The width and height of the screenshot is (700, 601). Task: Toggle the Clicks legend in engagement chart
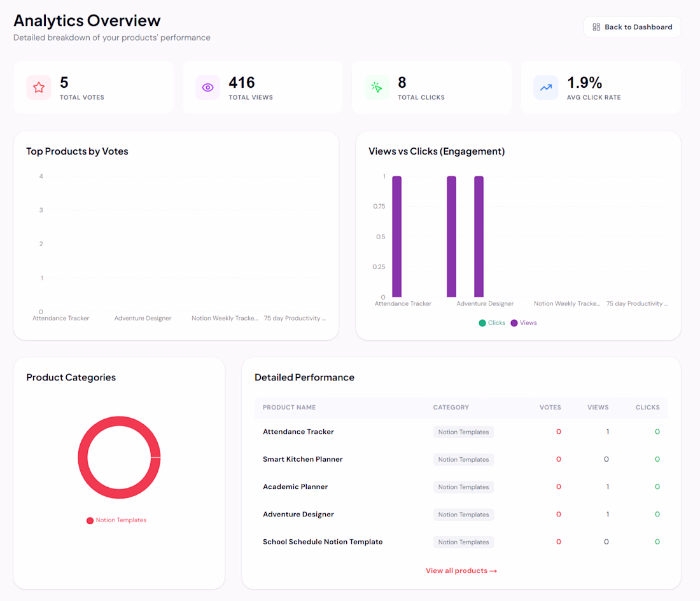pos(492,322)
